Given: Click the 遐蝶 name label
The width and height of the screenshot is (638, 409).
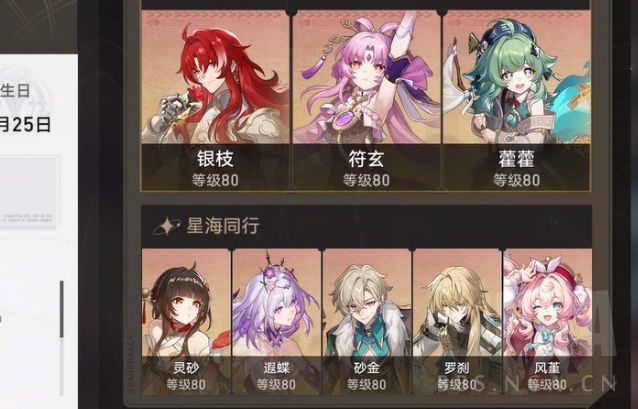Looking at the screenshot, I should click(276, 368).
